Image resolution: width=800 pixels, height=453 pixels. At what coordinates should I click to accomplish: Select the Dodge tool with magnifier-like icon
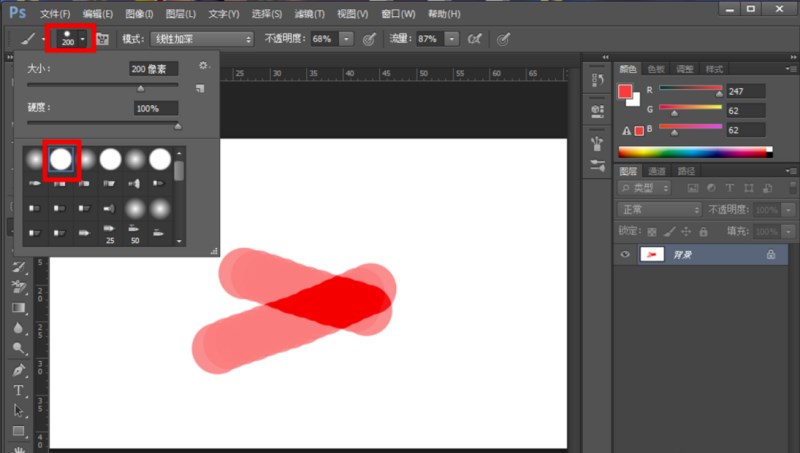19,348
